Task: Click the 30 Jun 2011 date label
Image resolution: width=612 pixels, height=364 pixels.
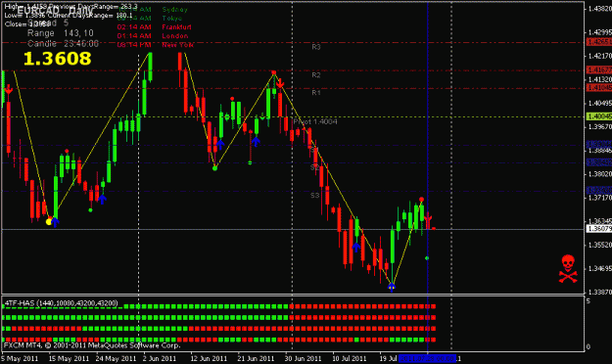Action: point(304,358)
